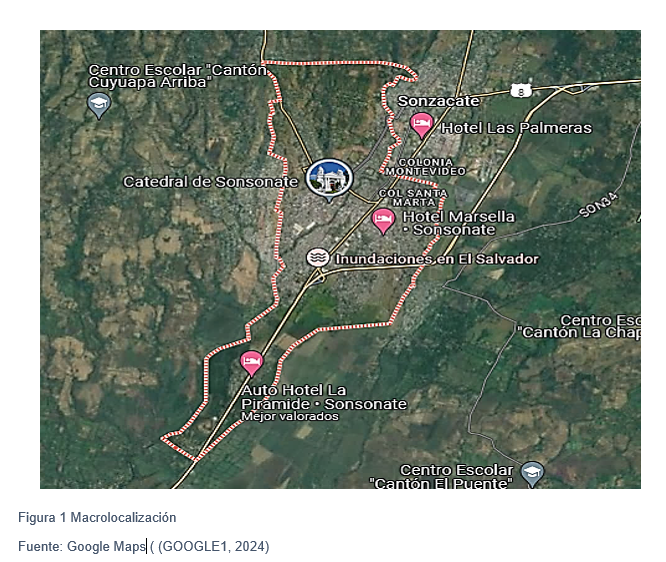Click the Sonzacate place label
666x562 pixels.
coord(438,101)
